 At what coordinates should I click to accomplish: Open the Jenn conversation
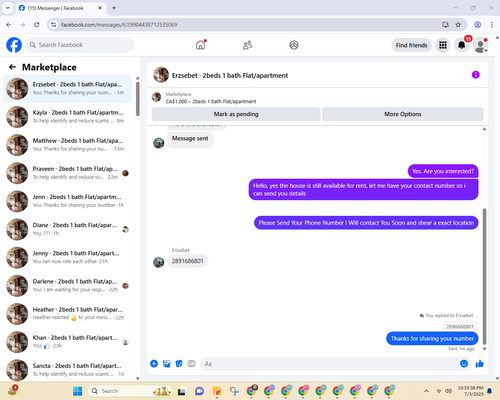(68, 201)
